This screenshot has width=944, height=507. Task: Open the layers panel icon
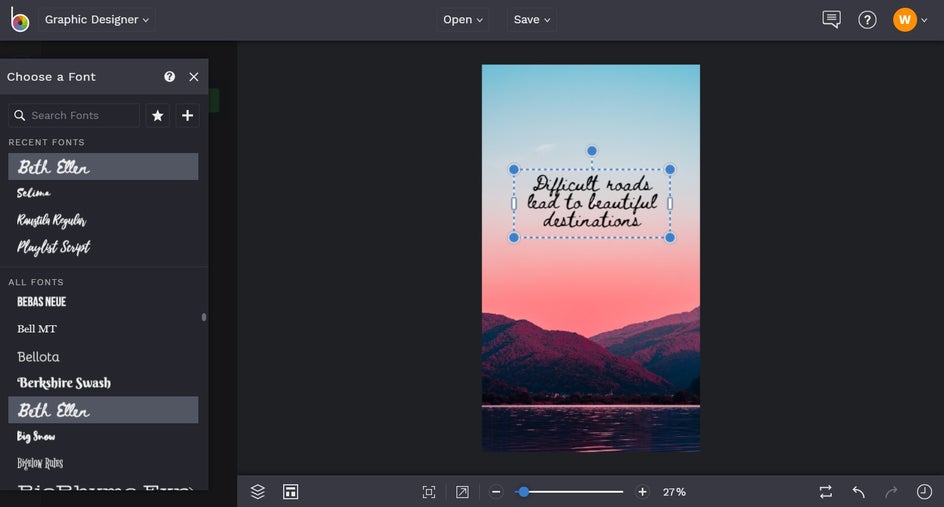point(258,492)
